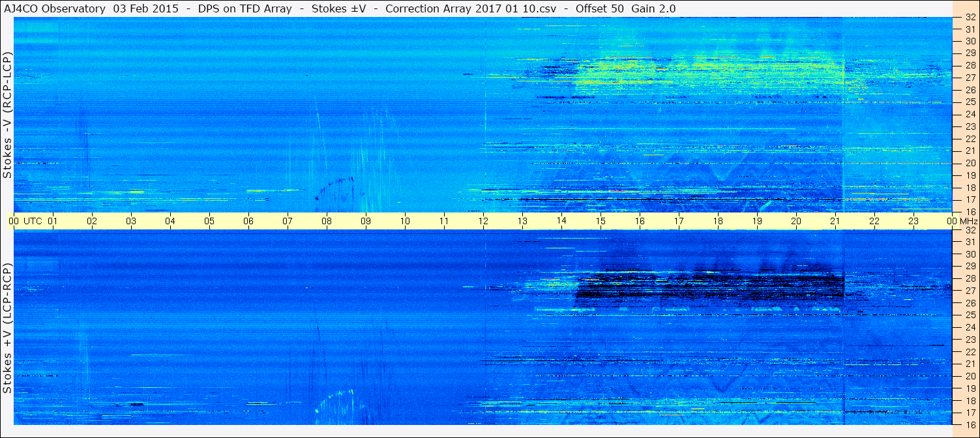Image resolution: width=980 pixels, height=438 pixels.
Task: Select the 04 hour time marker
Action: coord(170,221)
